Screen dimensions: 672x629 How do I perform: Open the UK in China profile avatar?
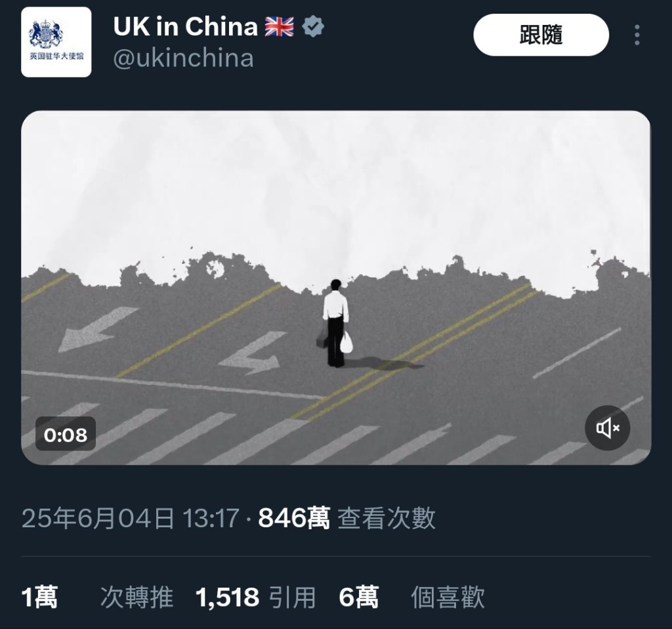pyautogui.click(x=56, y=42)
